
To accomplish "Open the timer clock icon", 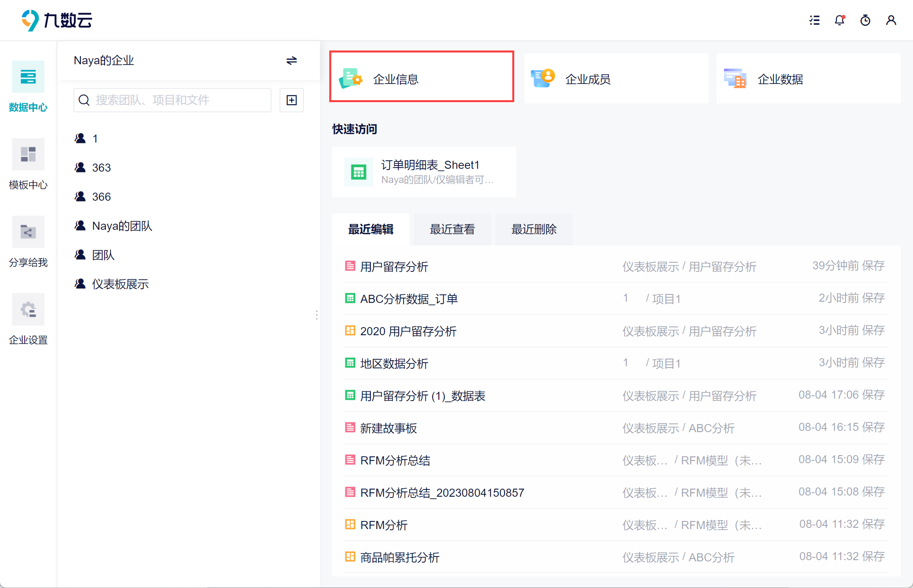I will pos(865,20).
